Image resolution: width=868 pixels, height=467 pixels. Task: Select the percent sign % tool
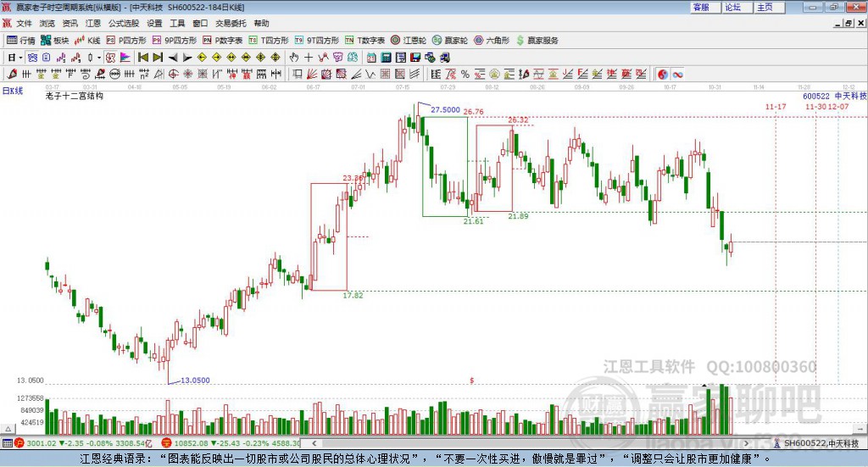[465, 74]
